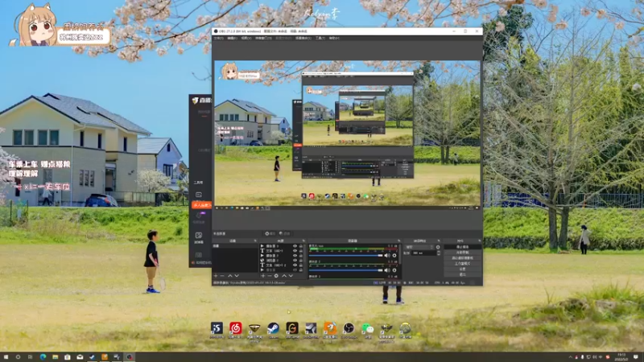Move the selected source up
This screenshot has width=644, height=362.
click(x=284, y=276)
